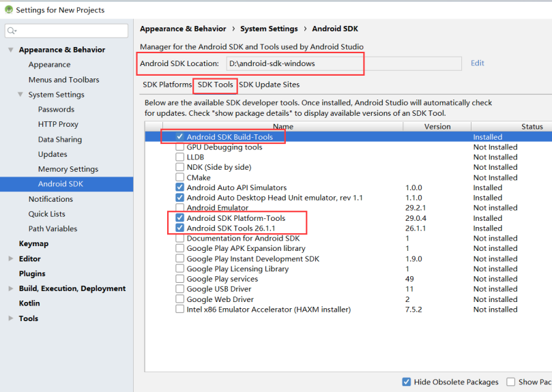Enable the LLDB checkbox
The height and width of the screenshot is (392, 552).
[x=180, y=157]
